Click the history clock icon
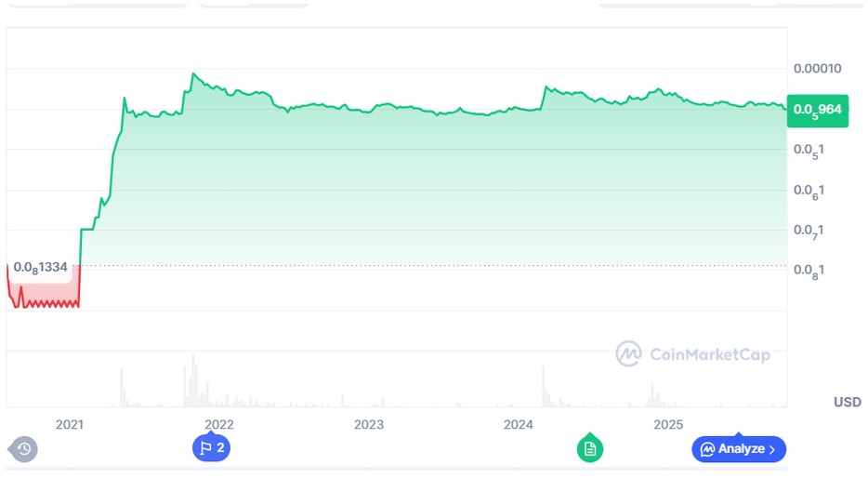The image size is (868, 478). (24, 449)
